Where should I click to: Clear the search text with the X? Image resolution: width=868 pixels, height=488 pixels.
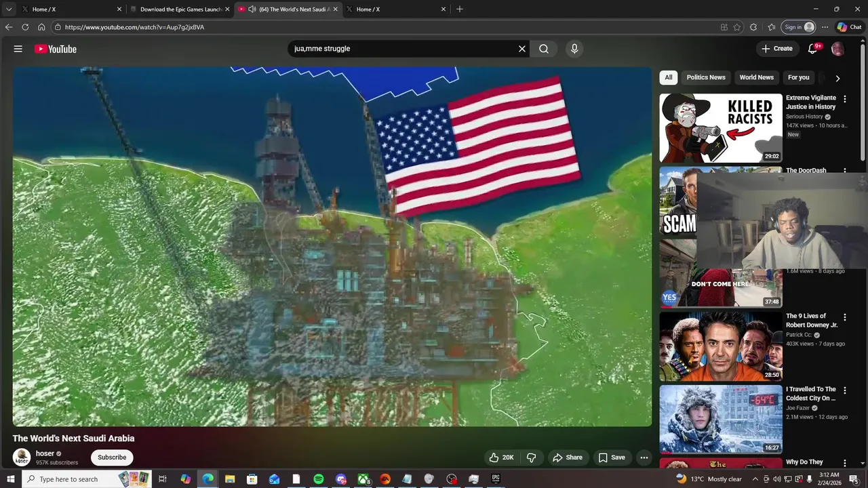tap(522, 49)
